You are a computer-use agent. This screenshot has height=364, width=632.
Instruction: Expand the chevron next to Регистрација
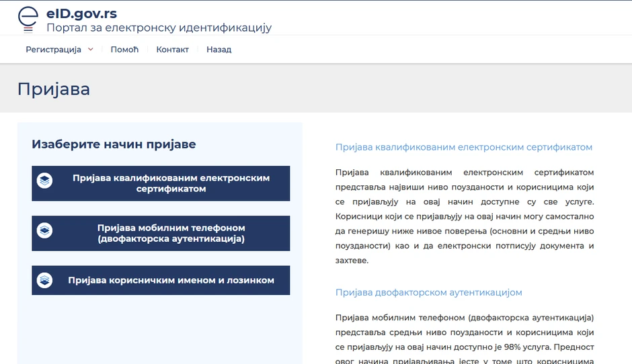click(x=91, y=49)
